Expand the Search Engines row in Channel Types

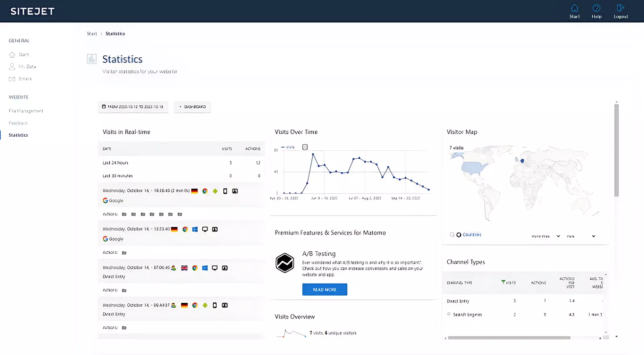click(449, 314)
